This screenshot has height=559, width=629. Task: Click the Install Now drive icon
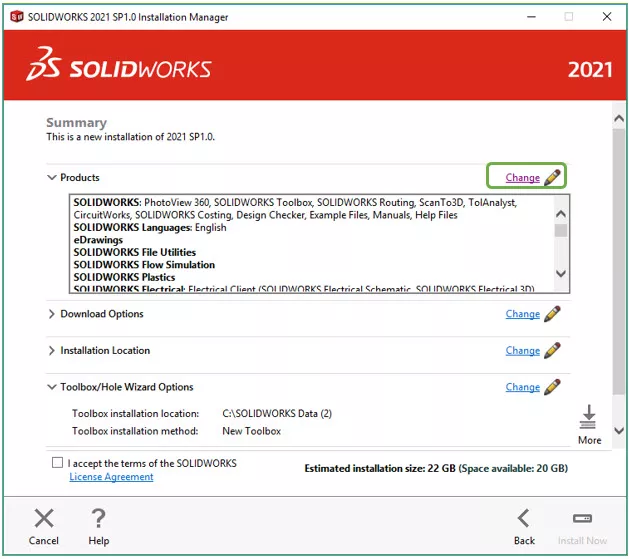[582, 518]
